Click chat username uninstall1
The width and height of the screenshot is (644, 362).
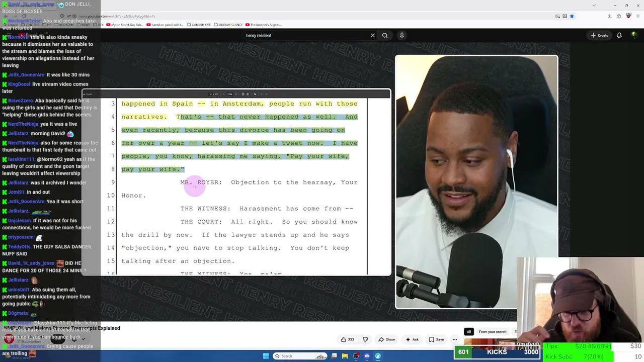(19, 290)
